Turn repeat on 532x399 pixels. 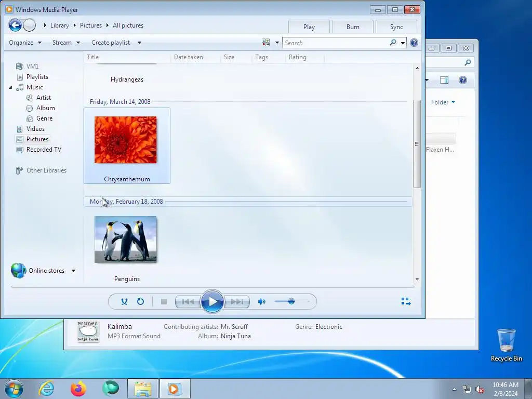[140, 301]
